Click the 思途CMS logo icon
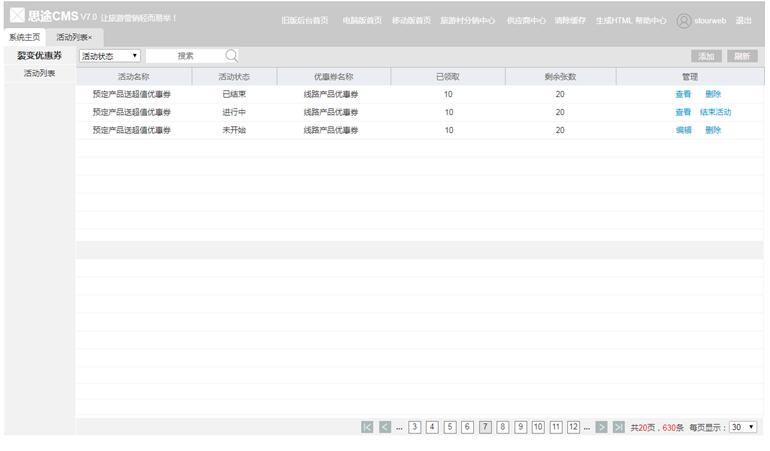 (x=17, y=16)
